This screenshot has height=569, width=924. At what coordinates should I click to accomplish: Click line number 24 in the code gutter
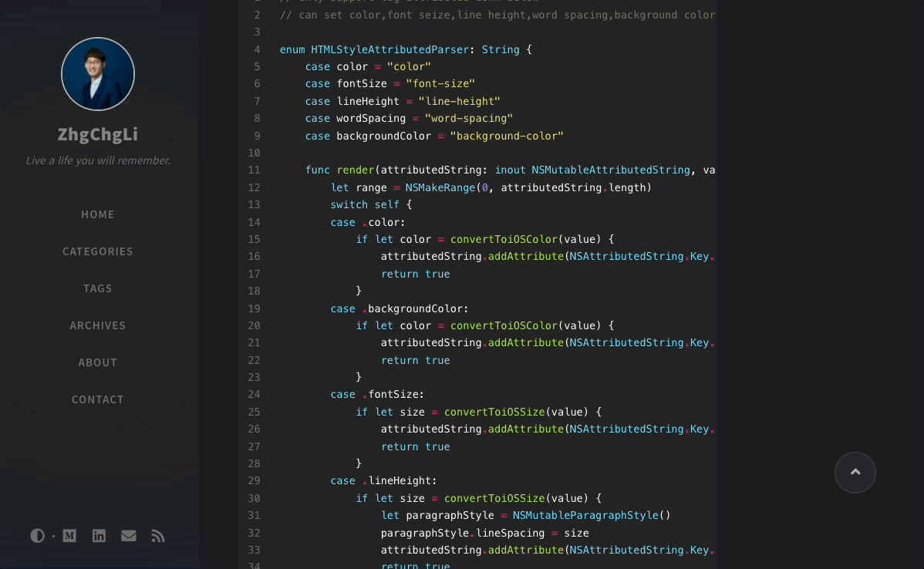(254, 394)
